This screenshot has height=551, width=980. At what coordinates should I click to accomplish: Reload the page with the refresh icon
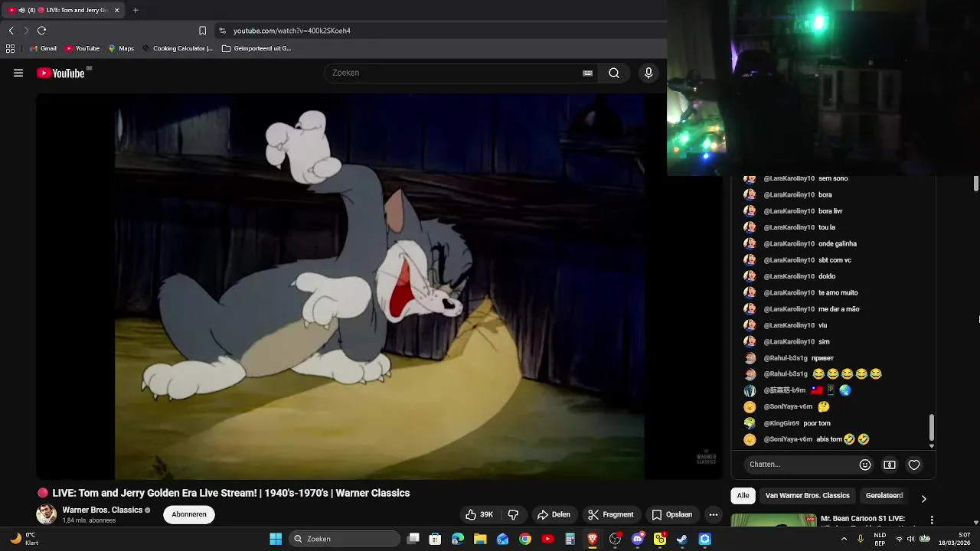coord(41,31)
